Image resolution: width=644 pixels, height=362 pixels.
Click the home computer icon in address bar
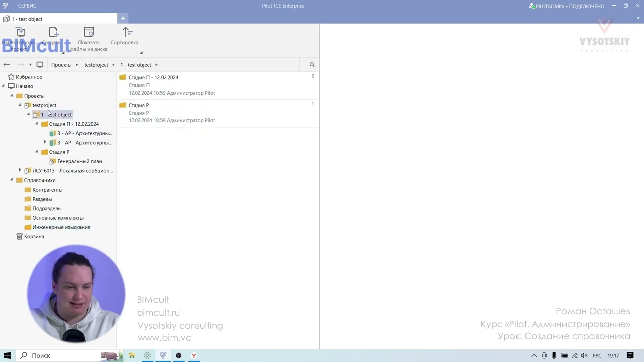pyautogui.click(x=40, y=65)
